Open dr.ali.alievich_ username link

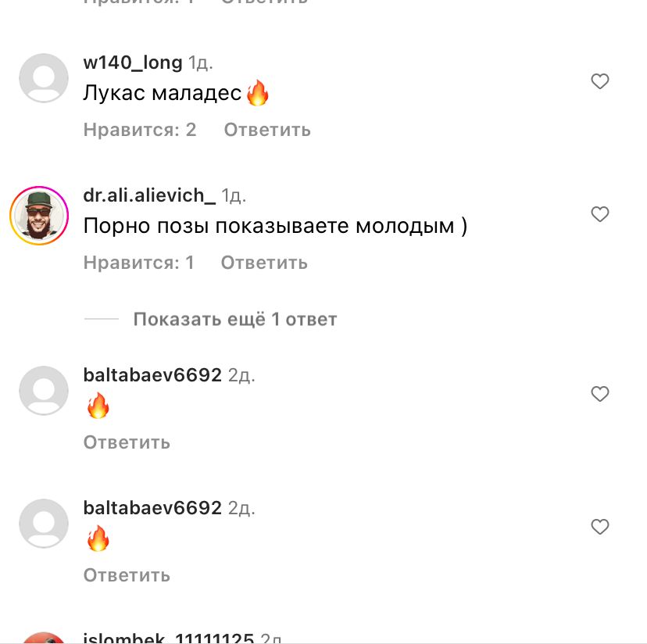(x=149, y=195)
